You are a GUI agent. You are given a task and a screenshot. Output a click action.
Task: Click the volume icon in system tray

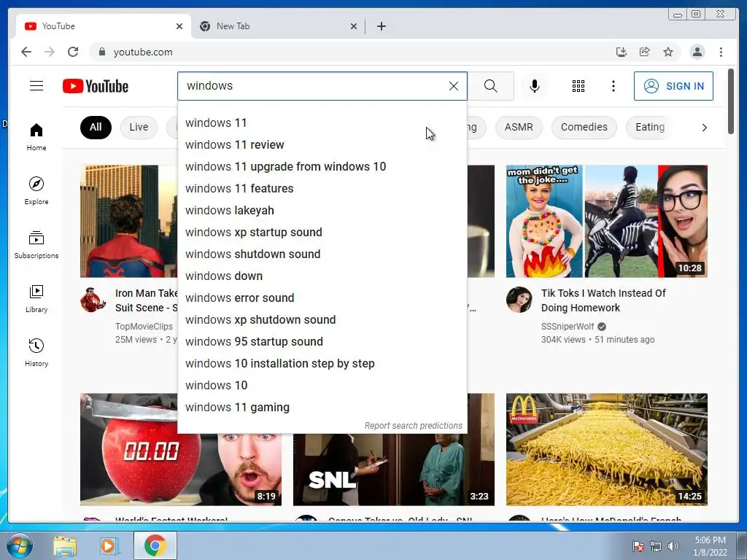click(673, 546)
